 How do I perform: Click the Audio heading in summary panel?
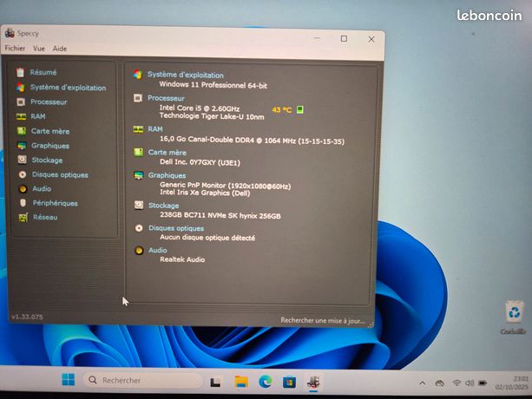coord(157,250)
